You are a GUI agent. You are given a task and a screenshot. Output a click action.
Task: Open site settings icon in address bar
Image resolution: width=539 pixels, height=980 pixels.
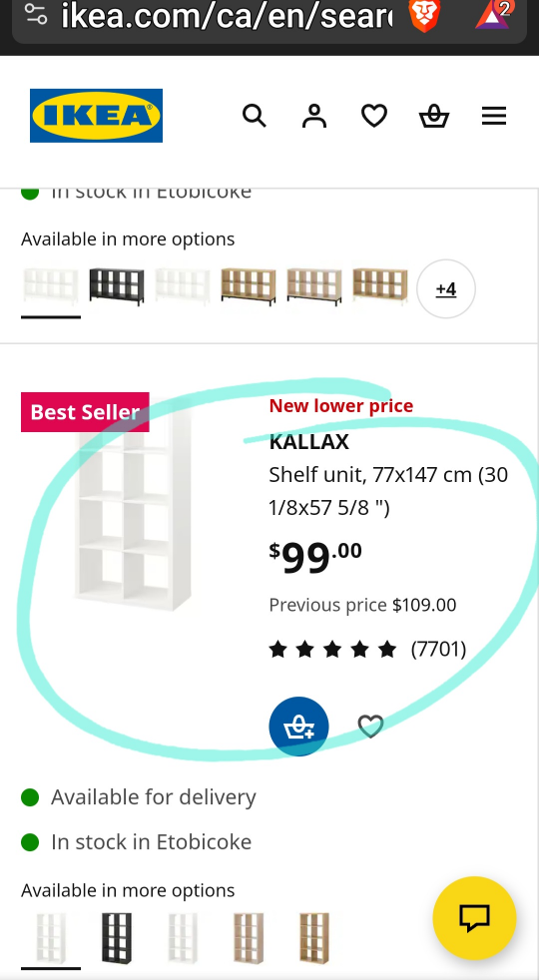coord(36,15)
